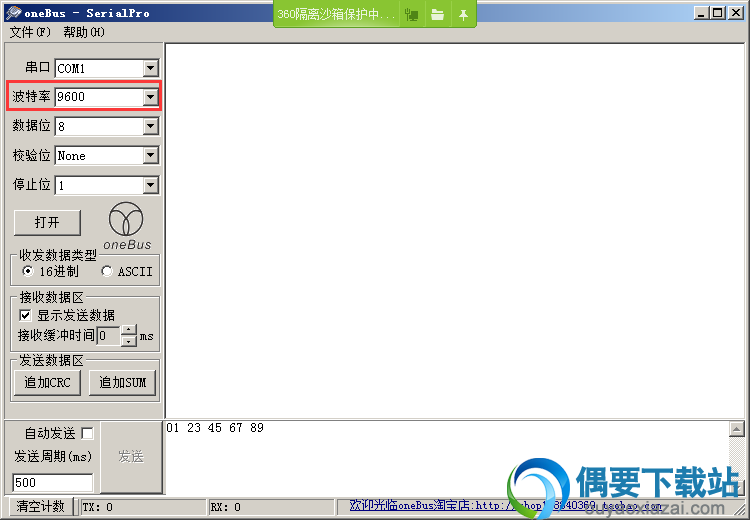Enable the 自动发送 checkbox

click(x=87, y=433)
